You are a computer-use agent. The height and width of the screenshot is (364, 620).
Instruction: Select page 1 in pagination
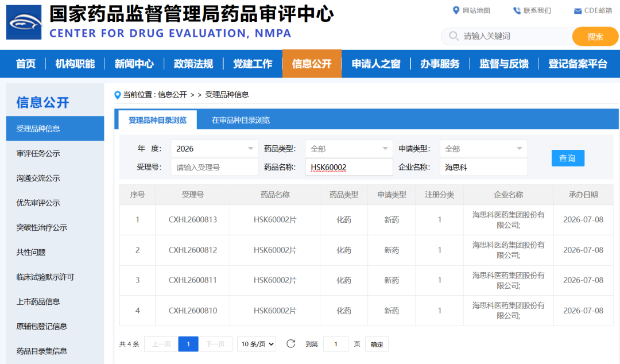[x=188, y=344]
